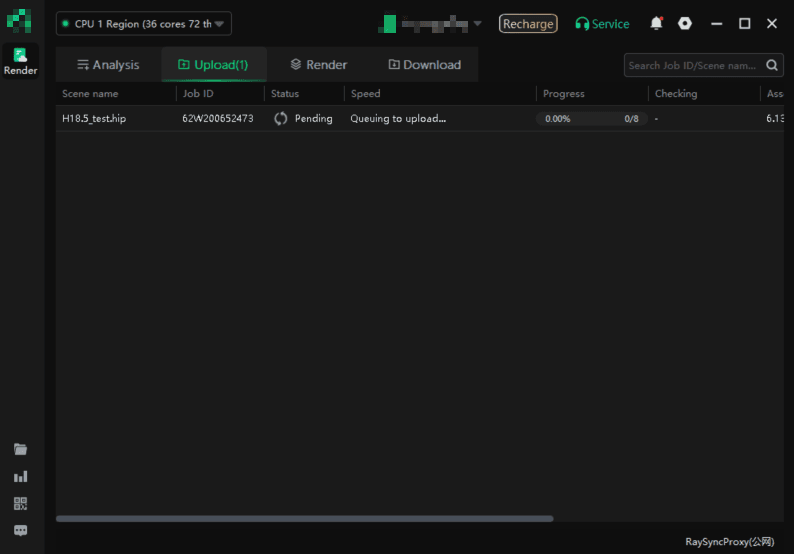Click the search magnifier icon
The height and width of the screenshot is (554, 794).
pos(773,65)
